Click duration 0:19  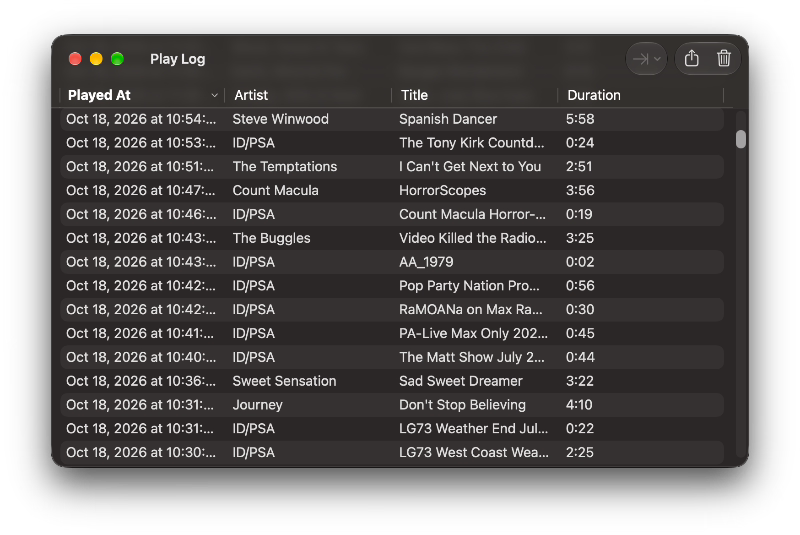click(x=579, y=214)
